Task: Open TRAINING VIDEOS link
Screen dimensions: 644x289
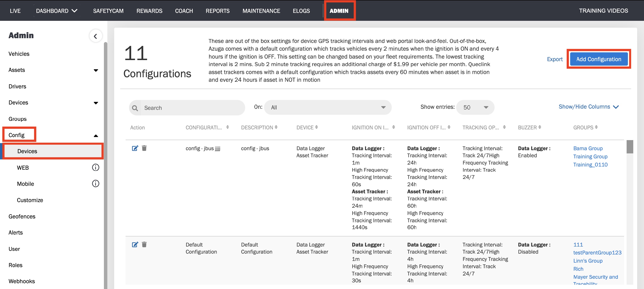Action: tap(603, 11)
